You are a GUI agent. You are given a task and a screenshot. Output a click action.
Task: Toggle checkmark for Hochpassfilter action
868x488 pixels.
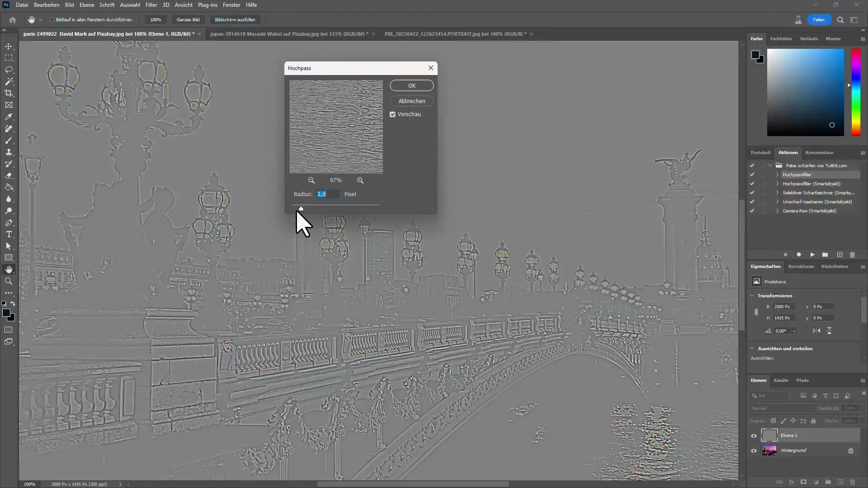pos(752,175)
